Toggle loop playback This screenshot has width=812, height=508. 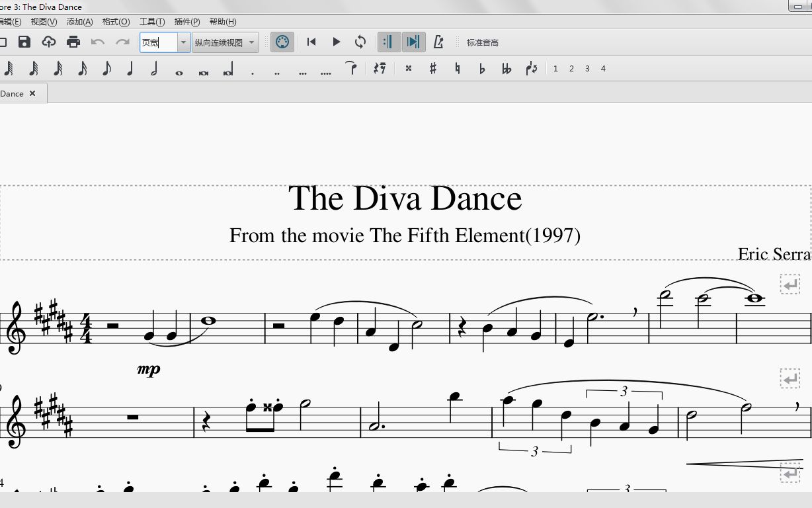[360, 42]
